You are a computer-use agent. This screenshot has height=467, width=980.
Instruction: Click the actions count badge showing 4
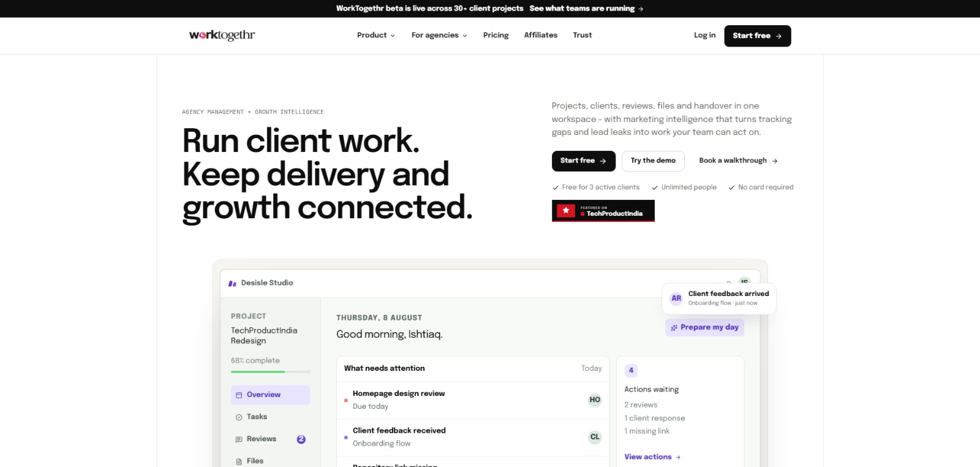631,370
